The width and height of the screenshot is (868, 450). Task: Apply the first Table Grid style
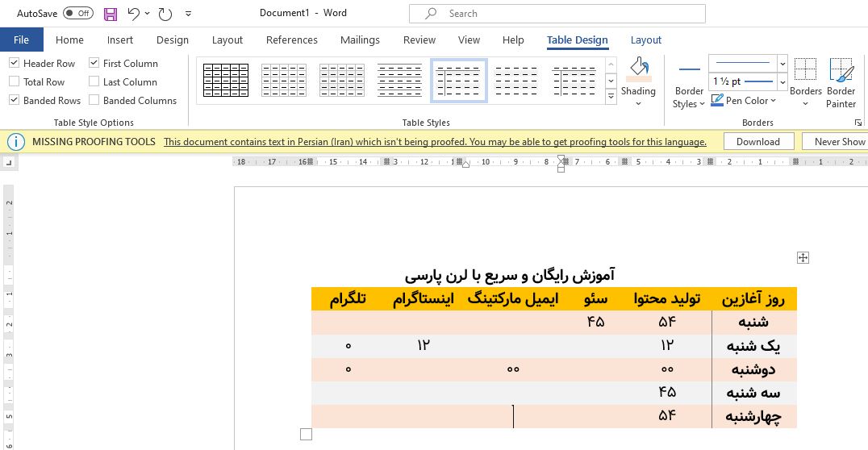tap(226, 81)
